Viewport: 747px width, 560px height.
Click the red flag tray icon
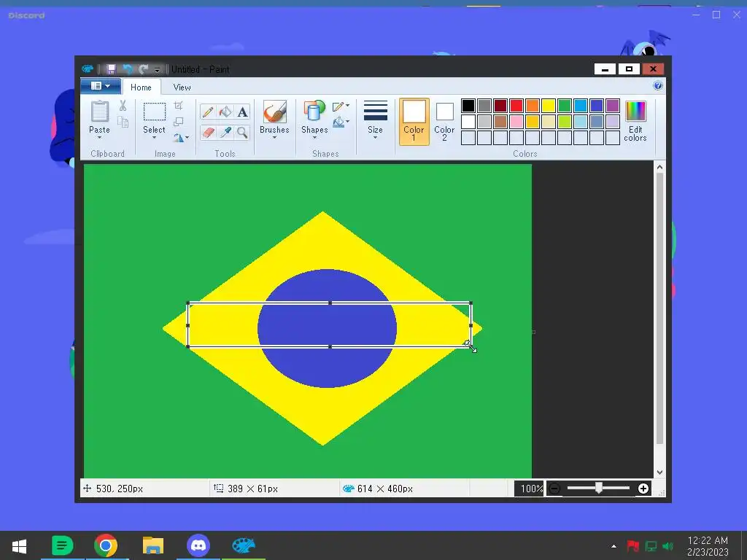632,546
